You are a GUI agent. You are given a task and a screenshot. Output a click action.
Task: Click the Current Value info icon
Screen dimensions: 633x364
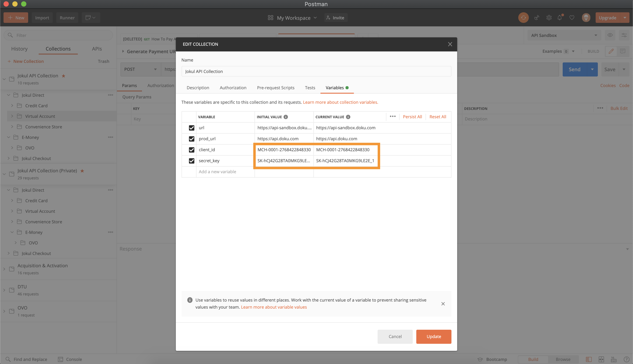tap(348, 117)
